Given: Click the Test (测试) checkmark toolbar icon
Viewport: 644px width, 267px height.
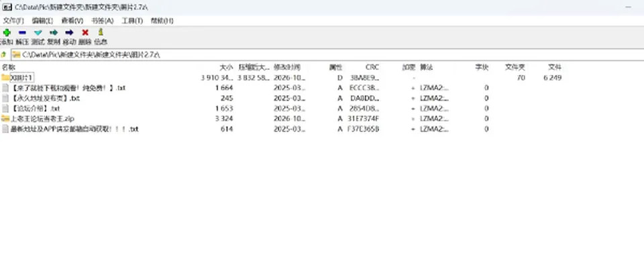Looking at the screenshot, I should click(38, 33).
